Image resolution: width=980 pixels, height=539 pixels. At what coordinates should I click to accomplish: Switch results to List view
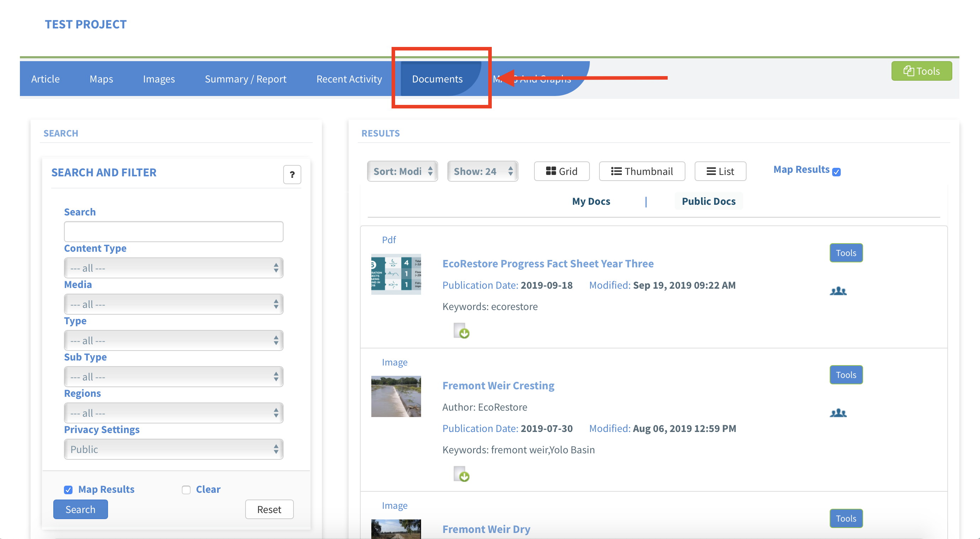pyautogui.click(x=720, y=171)
